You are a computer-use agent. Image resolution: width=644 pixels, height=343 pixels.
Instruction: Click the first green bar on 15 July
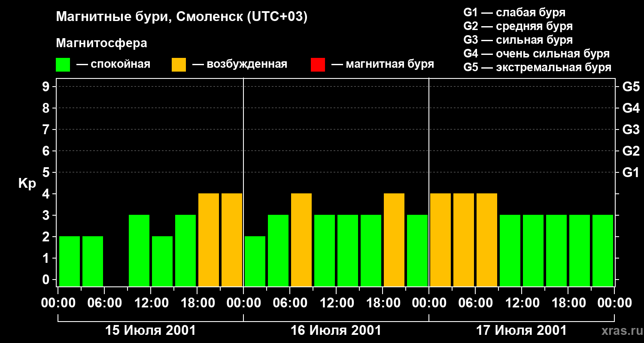click(70, 261)
